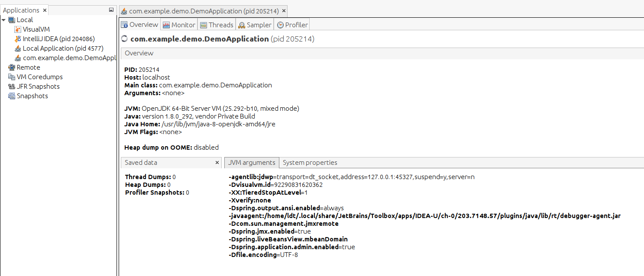Screen dimensions: 644x276
Task: Click the Java: version 1.8.0_292 line
Action: click(x=190, y=116)
